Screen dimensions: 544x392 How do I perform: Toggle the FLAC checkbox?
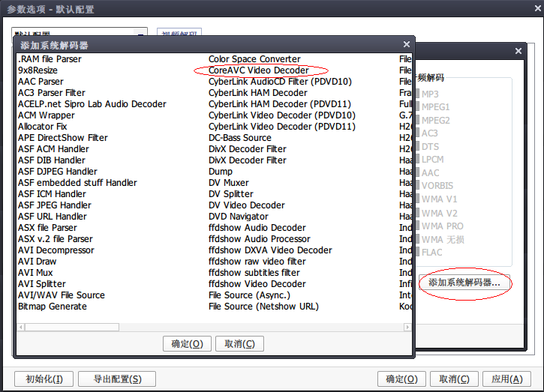[417, 253]
